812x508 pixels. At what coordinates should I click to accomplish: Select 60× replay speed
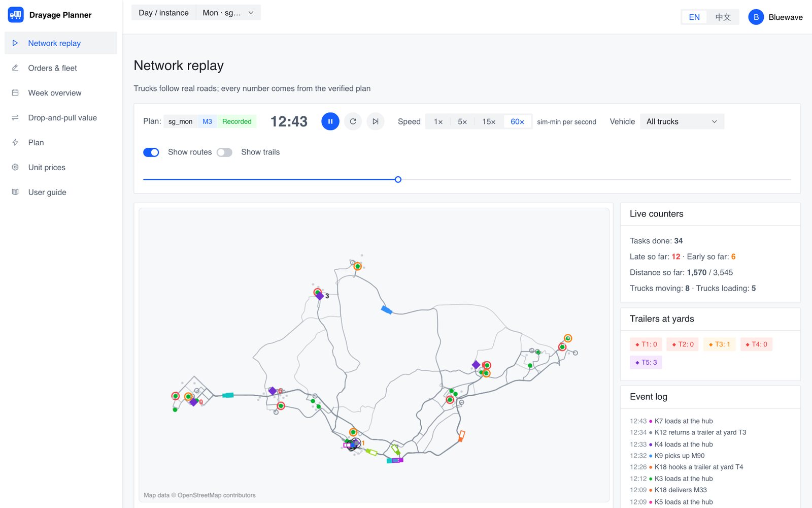[517, 122]
